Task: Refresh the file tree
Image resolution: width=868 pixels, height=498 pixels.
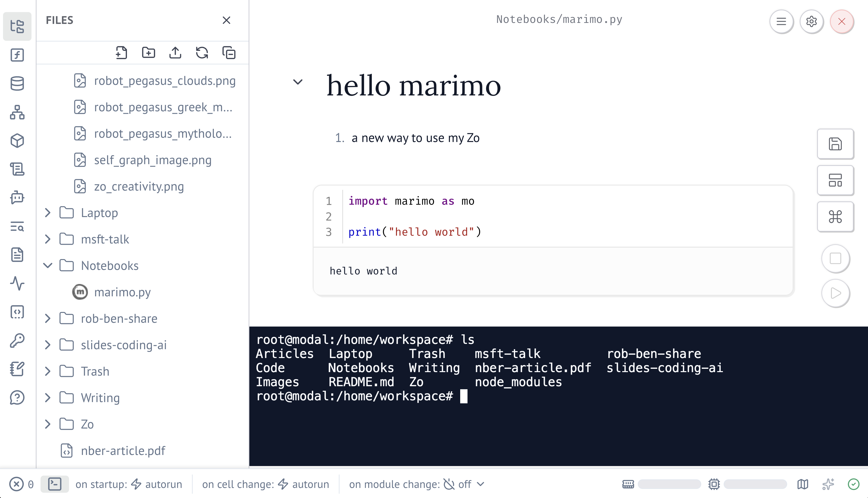Action: pyautogui.click(x=202, y=53)
